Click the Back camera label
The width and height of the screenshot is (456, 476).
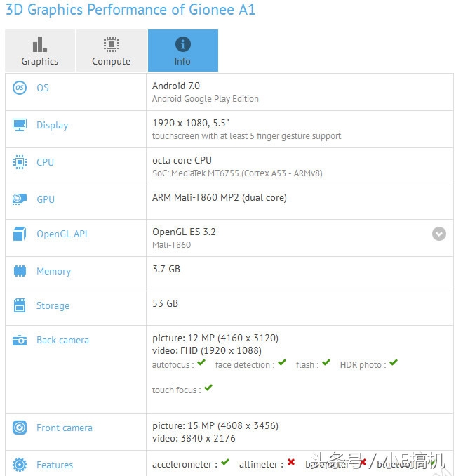[x=63, y=340]
